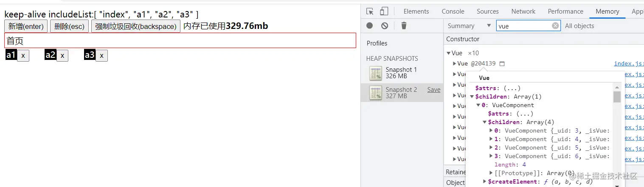Click window icon beside Vue @204139
The height and width of the screenshot is (187, 644).
[502, 64]
